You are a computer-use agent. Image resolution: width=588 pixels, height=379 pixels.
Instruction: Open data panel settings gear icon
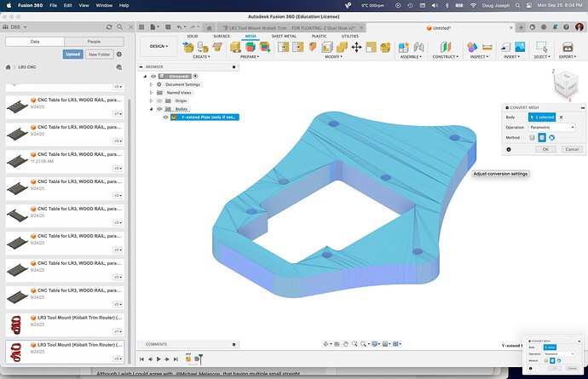(x=119, y=55)
